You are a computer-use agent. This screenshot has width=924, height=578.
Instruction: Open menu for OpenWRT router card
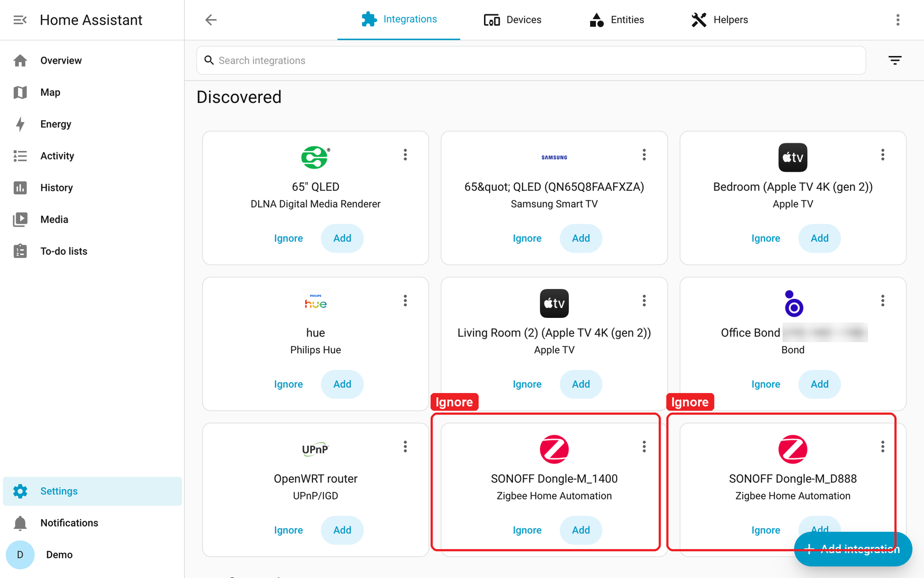coord(405,447)
